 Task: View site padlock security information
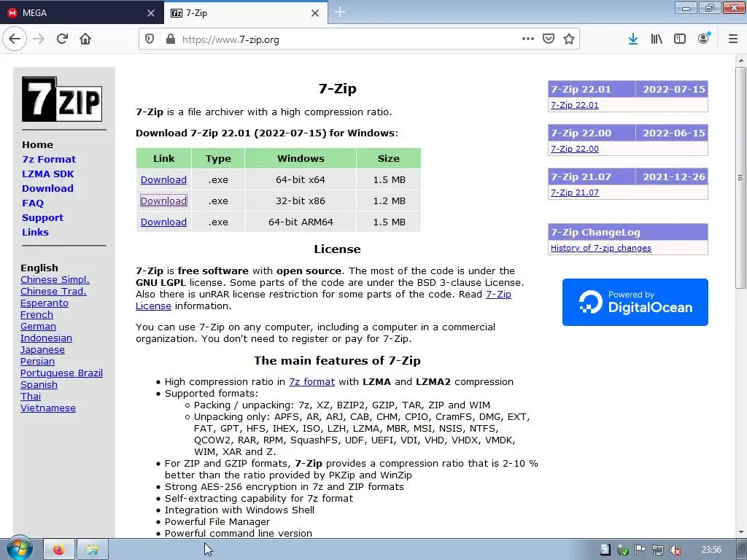point(171,39)
